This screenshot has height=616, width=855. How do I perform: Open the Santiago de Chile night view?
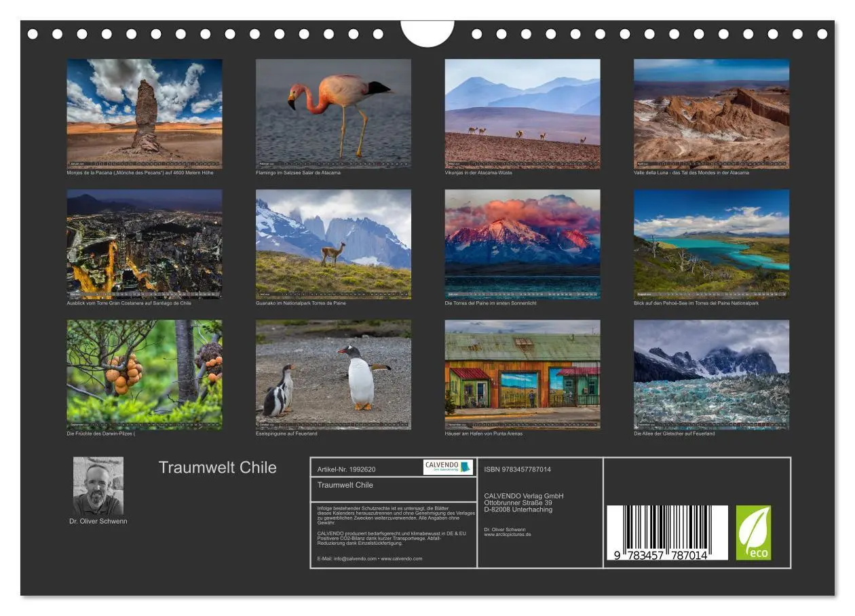pyautogui.click(x=145, y=244)
